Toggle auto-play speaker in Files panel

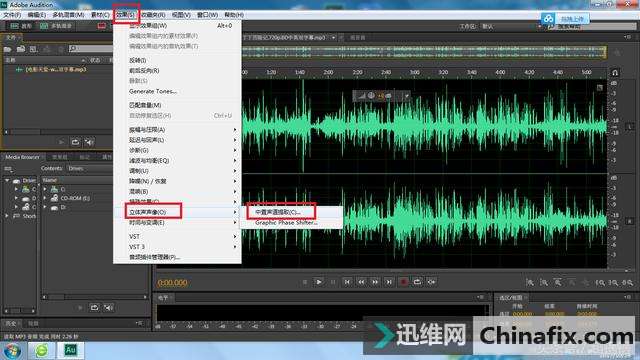(x=89, y=142)
